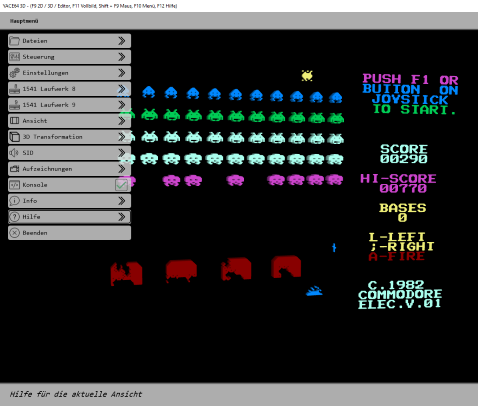This screenshot has height=406, width=478.
Task: Open the Steuerung menu entry
Action: [69, 57]
